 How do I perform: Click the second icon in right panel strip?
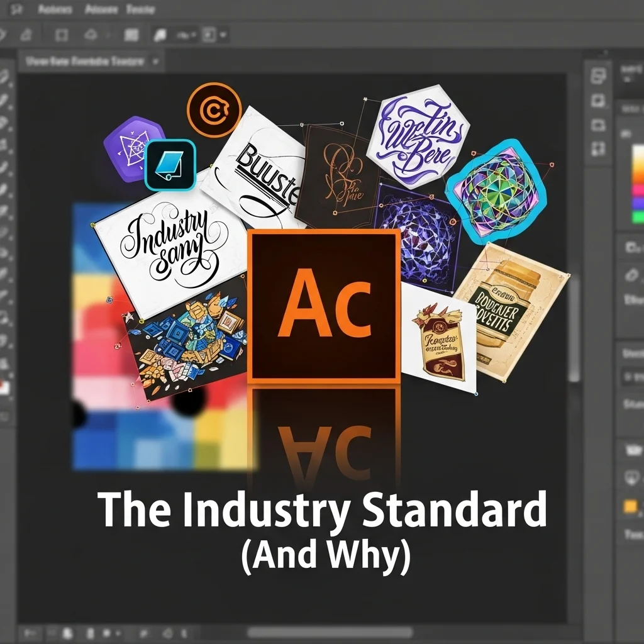598,101
